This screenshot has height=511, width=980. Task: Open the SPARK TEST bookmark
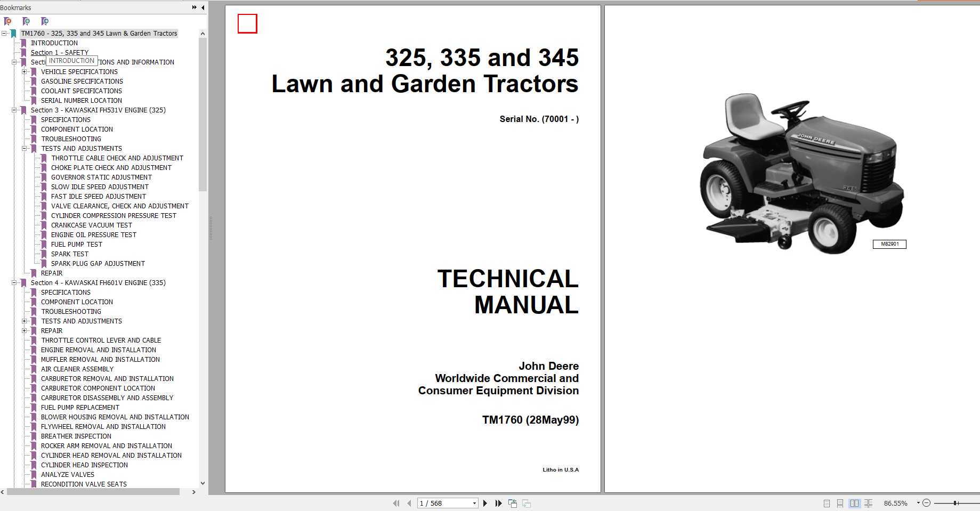[70, 254]
